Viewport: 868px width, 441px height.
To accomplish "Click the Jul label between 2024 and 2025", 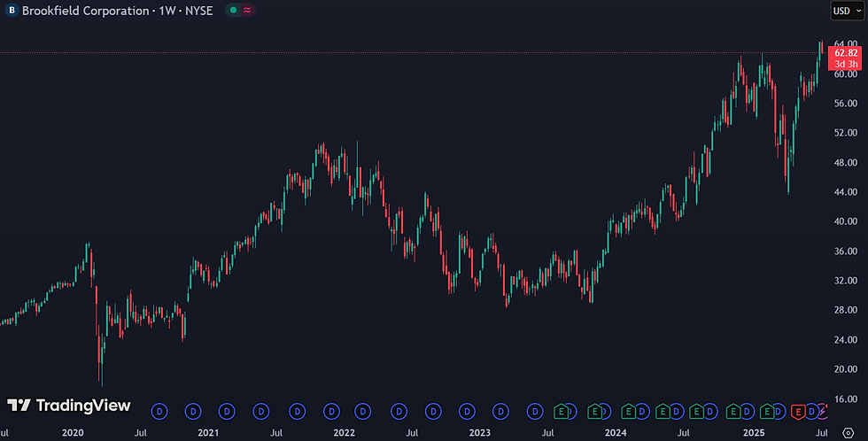I will point(684,433).
